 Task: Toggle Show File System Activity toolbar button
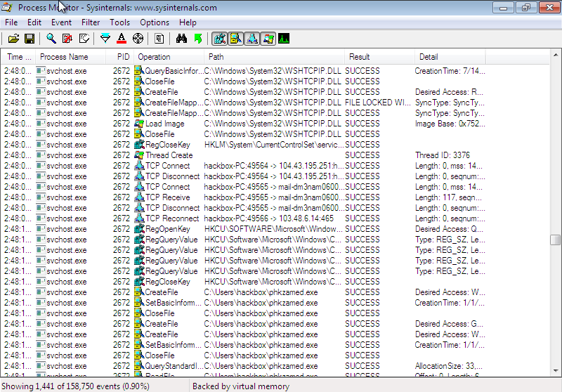coord(236,39)
